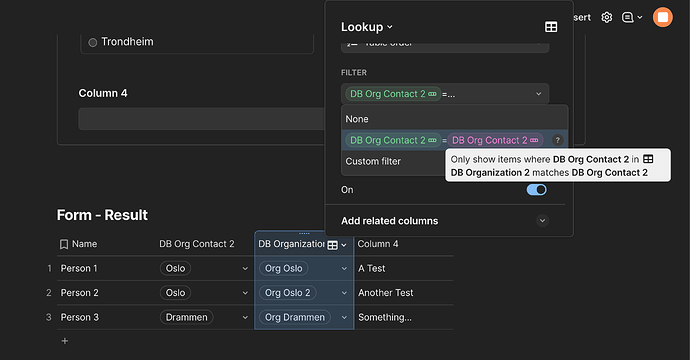Image resolution: width=690 pixels, height=360 pixels.
Task: Open the Lookup column type dropdown
Action: (x=367, y=27)
